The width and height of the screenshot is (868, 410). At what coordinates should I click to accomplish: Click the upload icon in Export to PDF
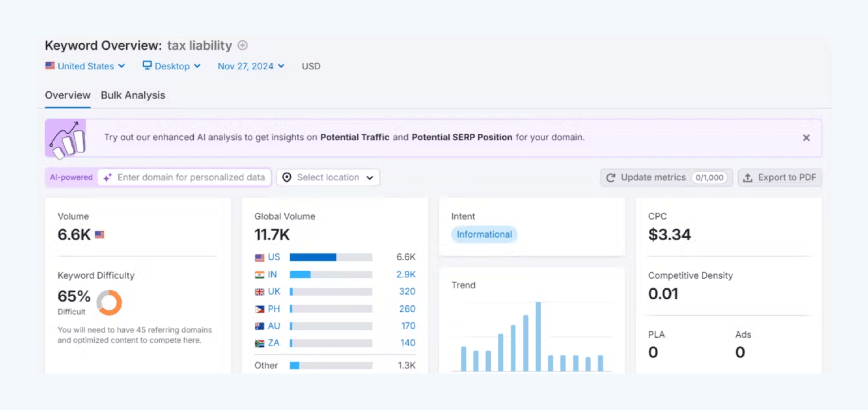748,177
